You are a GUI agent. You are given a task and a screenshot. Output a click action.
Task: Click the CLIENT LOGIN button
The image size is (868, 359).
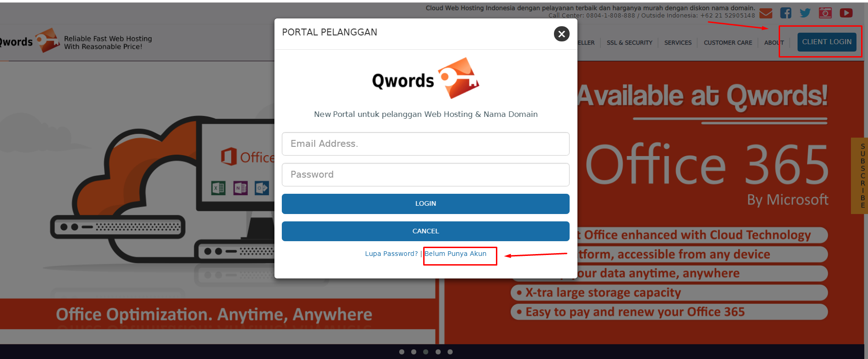(827, 42)
